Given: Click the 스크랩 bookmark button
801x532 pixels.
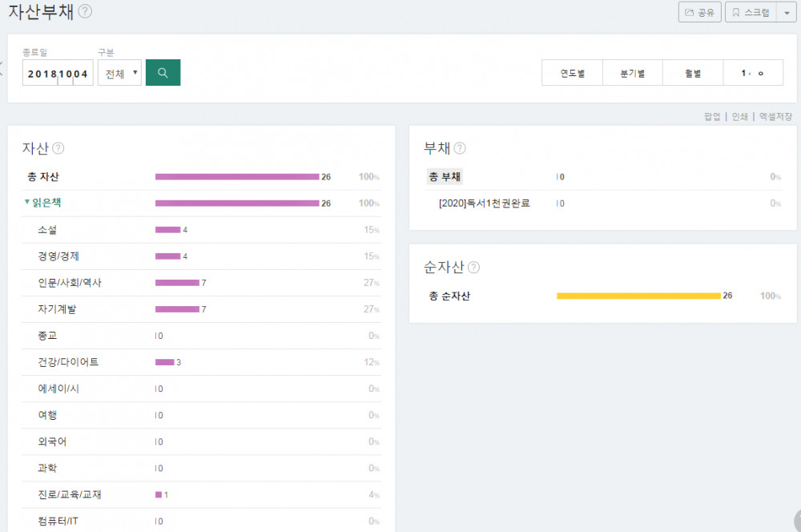Looking at the screenshot, I should (x=751, y=12).
